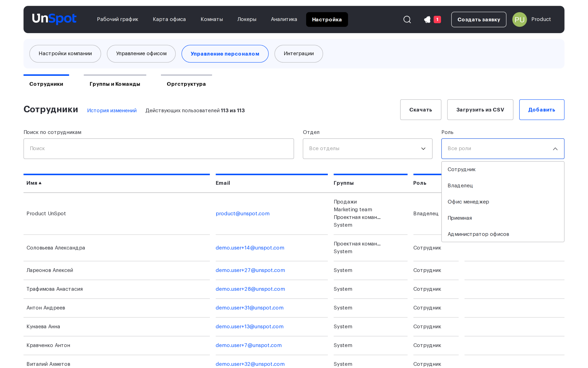Click Продажи group in Product UnSpot row

point(345,202)
